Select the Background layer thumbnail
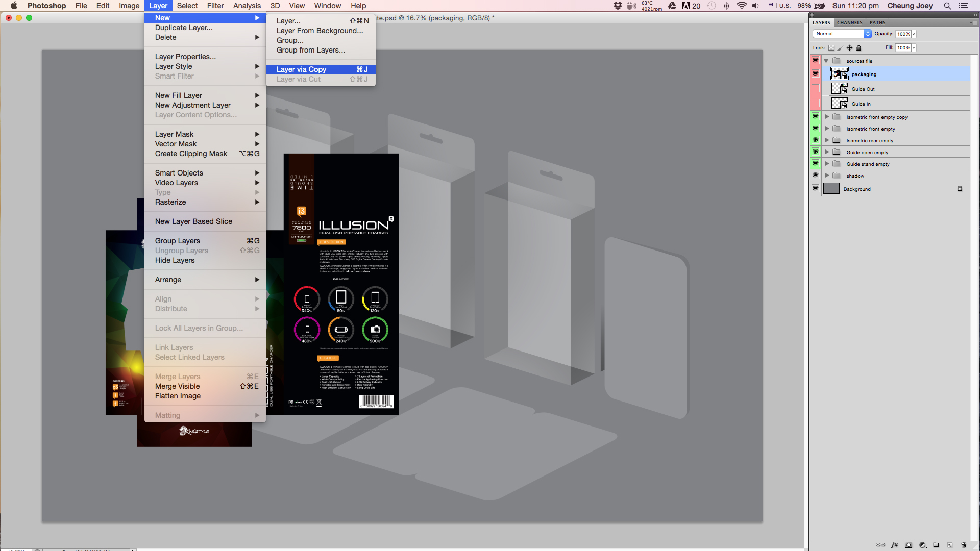The width and height of the screenshot is (980, 551). (831, 189)
